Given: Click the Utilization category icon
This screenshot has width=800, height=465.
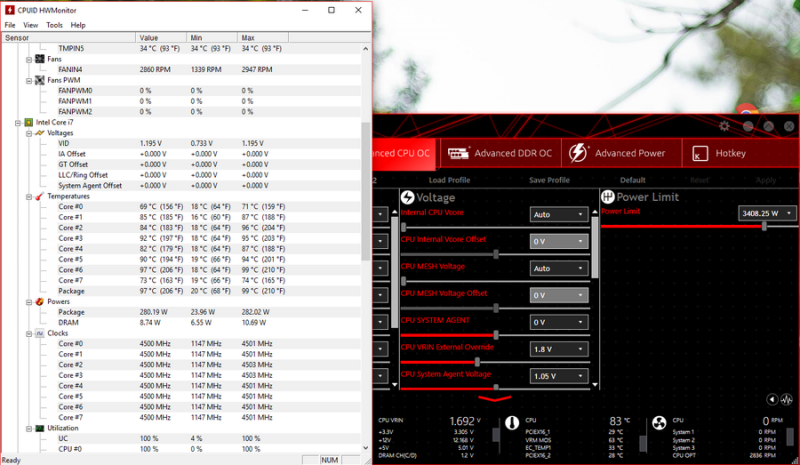Looking at the screenshot, I should tap(39, 428).
